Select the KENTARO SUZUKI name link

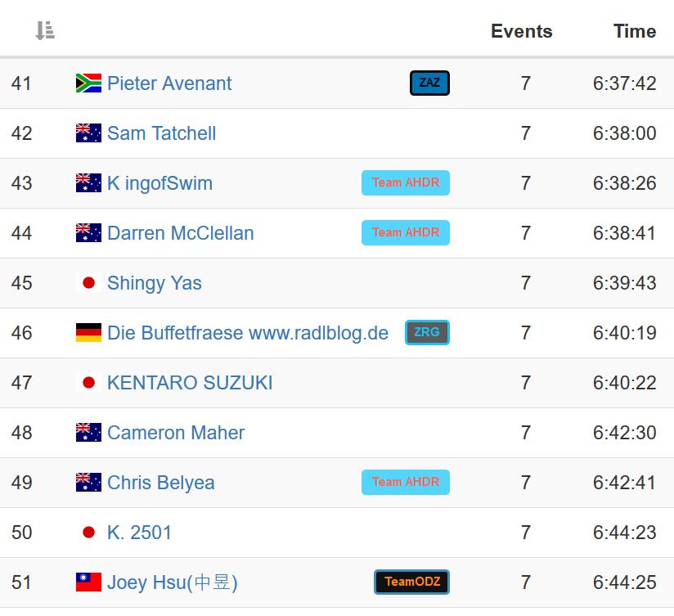pos(190,383)
